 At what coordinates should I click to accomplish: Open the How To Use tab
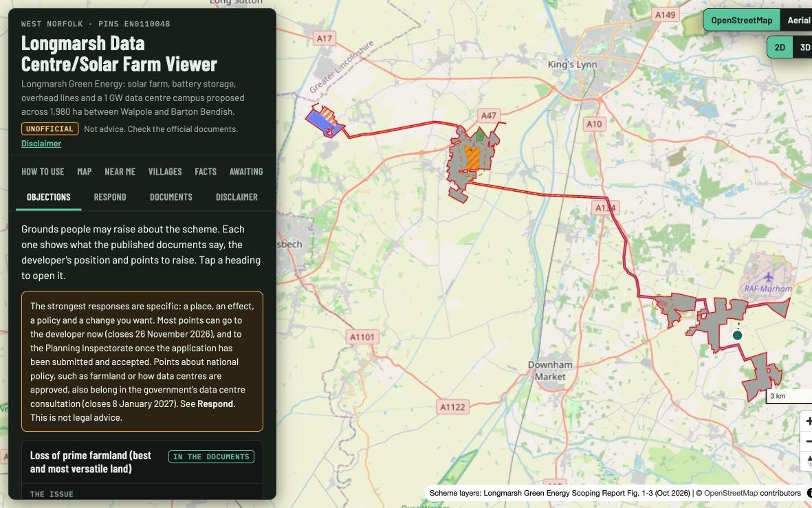tap(43, 171)
